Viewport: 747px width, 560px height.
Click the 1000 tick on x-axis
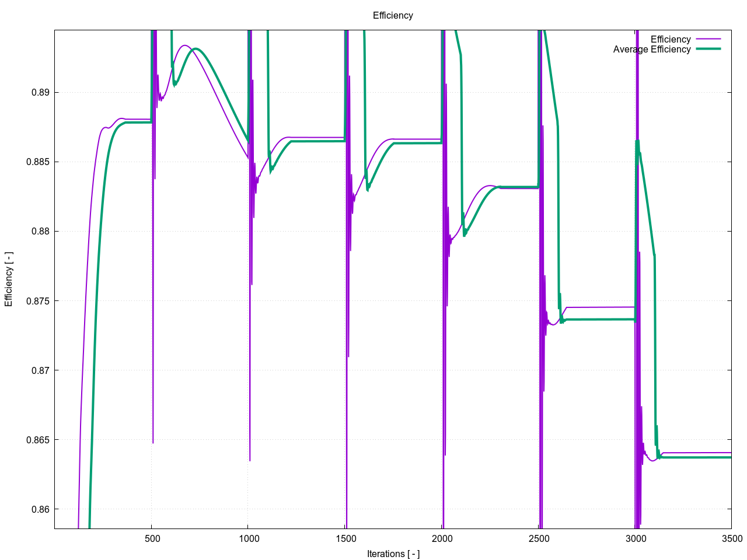tap(249, 538)
